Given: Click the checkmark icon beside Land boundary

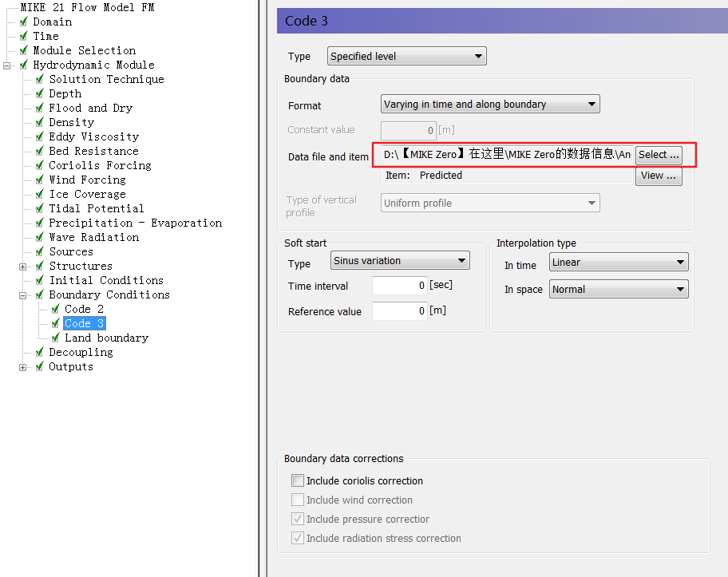Looking at the screenshot, I should pos(56,338).
